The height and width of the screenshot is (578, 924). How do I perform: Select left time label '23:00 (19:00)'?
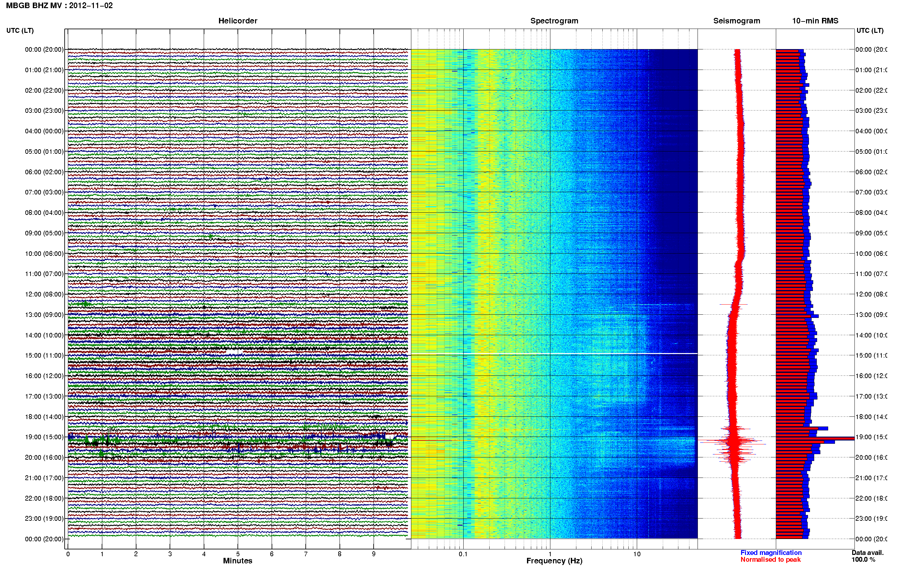click(x=44, y=519)
